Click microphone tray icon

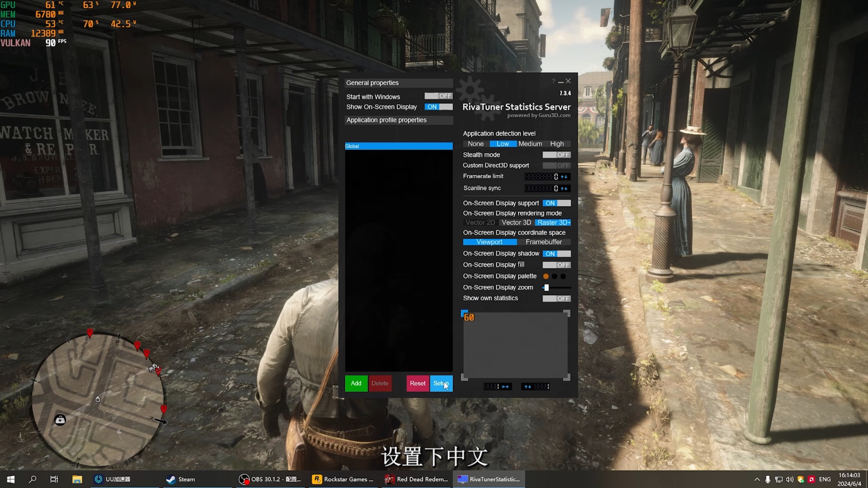[x=768, y=479]
